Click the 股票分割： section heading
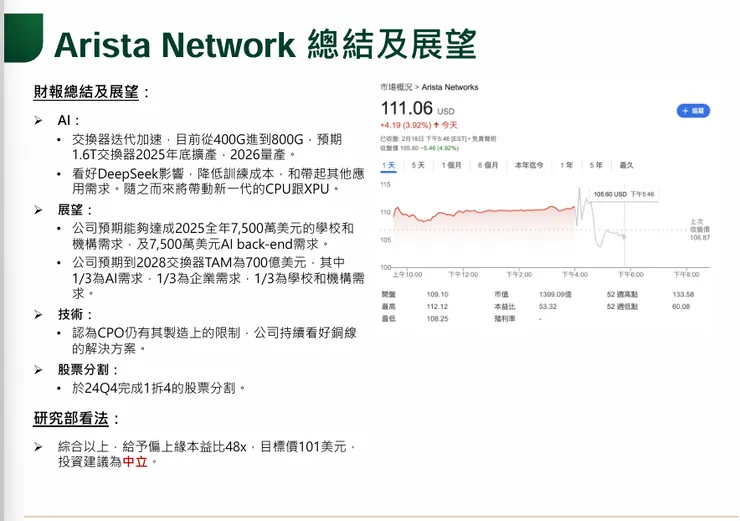The image size is (740, 521). pos(88,370)
